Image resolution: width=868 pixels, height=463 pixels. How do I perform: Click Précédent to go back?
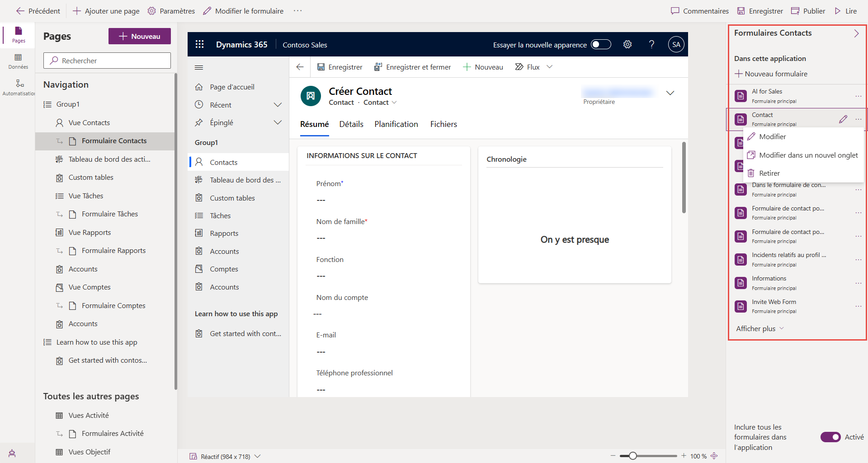pyautogui.click(x=38, y=11)
